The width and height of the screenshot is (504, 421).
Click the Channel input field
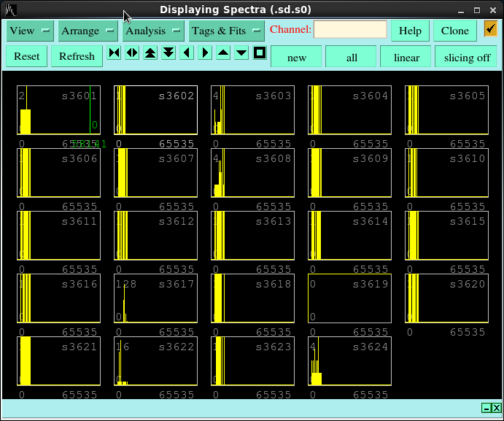[350, 30]
